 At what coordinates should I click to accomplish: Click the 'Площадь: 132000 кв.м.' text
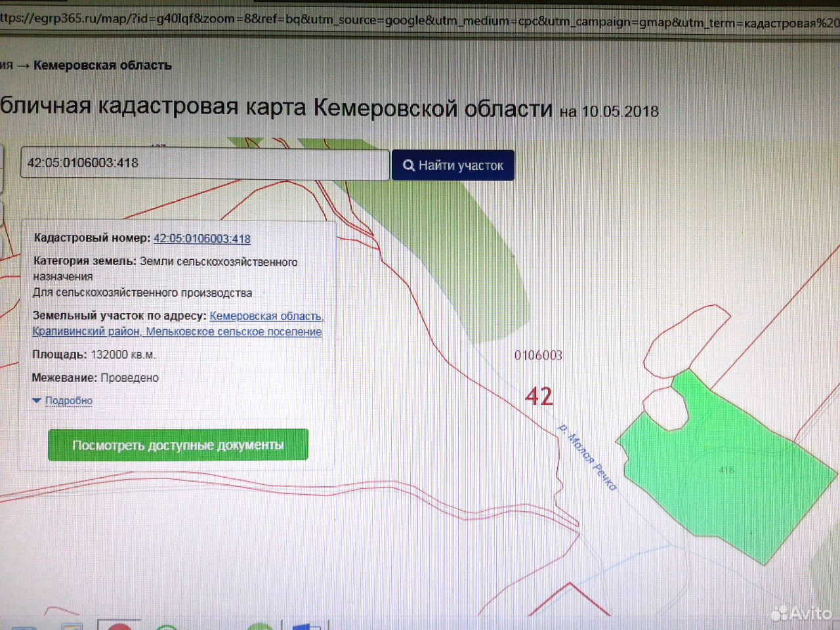click(94, 355)
